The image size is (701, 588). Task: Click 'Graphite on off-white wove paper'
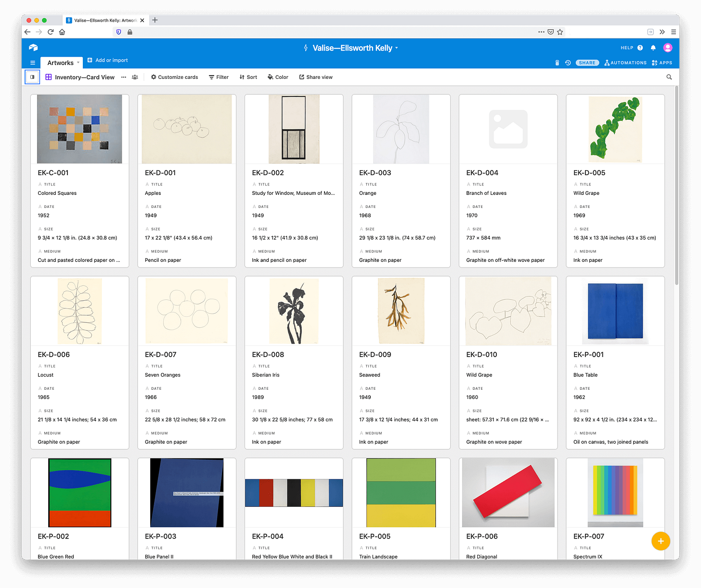coord(506,260)
